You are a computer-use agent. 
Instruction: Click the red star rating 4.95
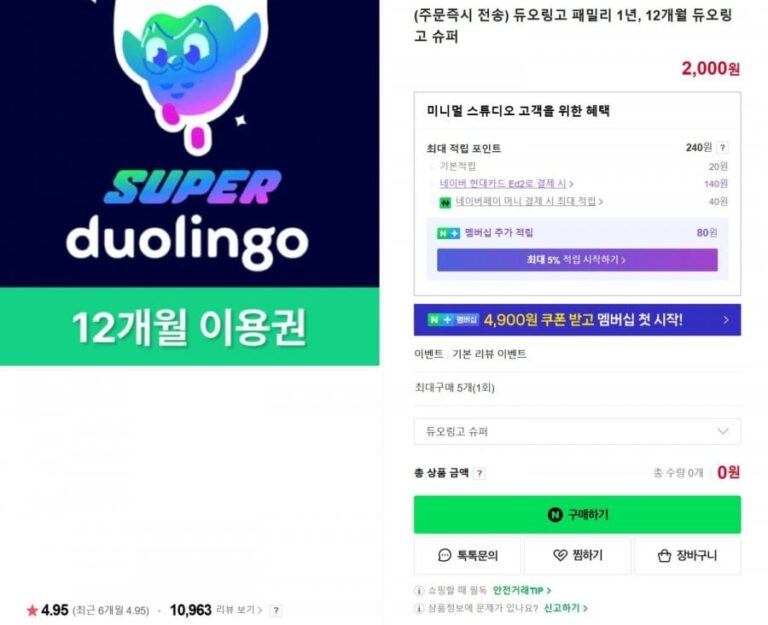32,610
